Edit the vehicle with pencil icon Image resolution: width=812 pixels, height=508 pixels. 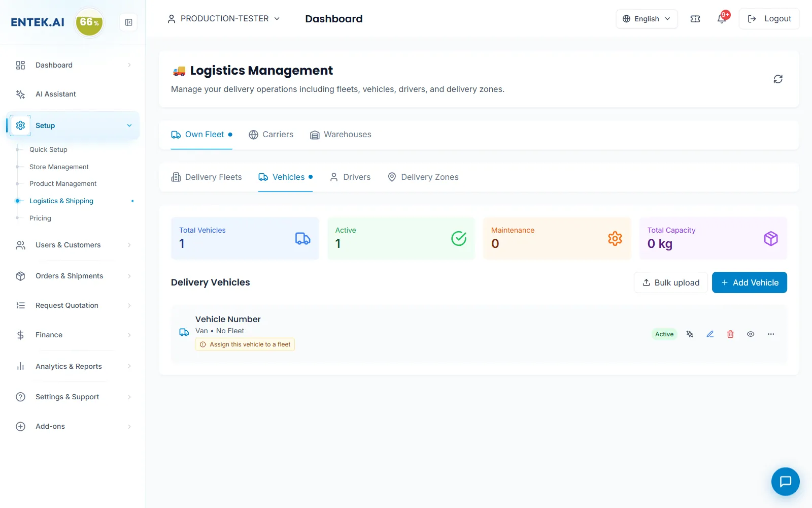pyautogui.click(x=710, y=334)
